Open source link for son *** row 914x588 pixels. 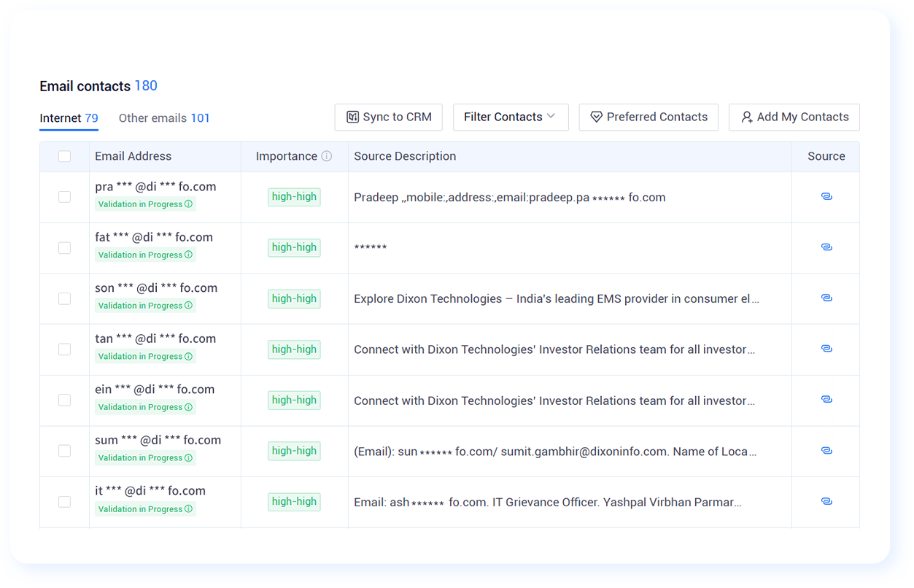pos(826,298)
